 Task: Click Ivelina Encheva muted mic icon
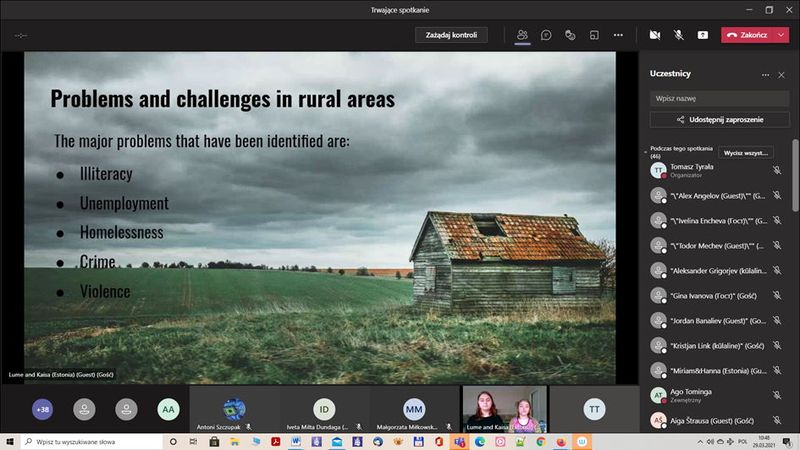777,220
